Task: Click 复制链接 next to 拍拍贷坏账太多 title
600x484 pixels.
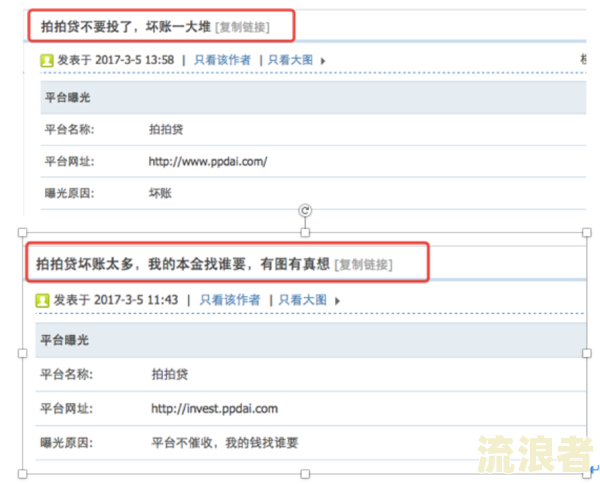Action: click(x=364, y=264)
